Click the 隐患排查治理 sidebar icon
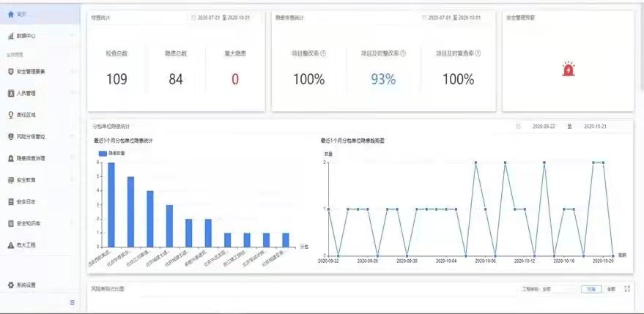 [11, 158]
